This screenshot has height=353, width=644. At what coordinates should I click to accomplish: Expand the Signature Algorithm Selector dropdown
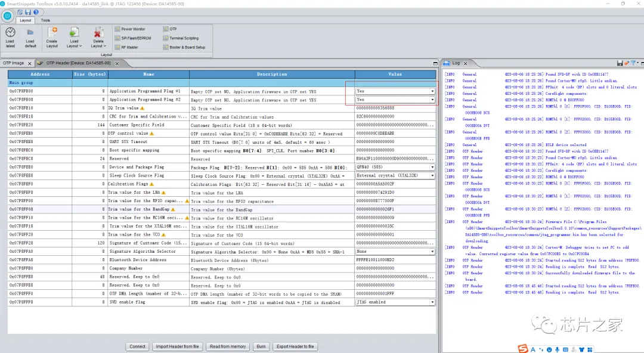tap(432, 252)
